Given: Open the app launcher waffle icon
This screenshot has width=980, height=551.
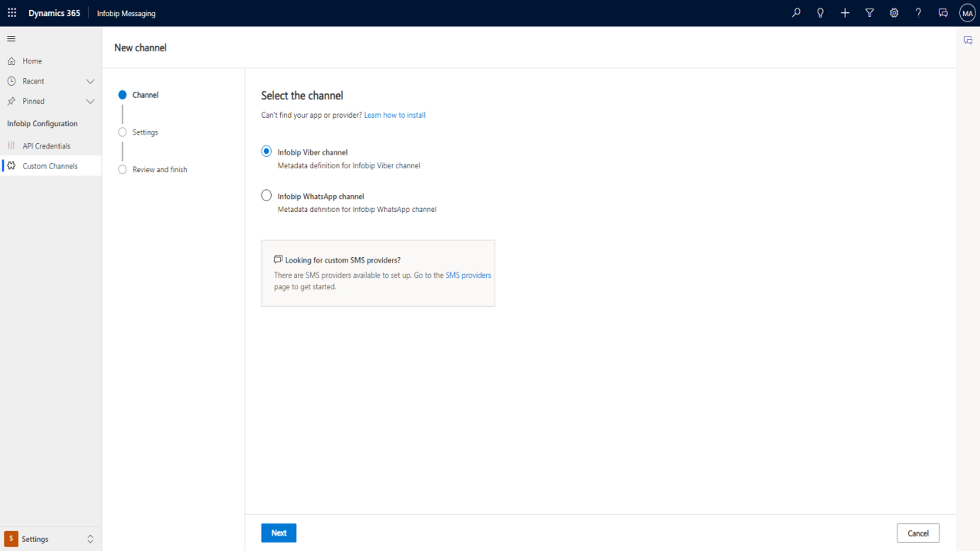Looking at the screenshot, I should [x=11, y=13].
